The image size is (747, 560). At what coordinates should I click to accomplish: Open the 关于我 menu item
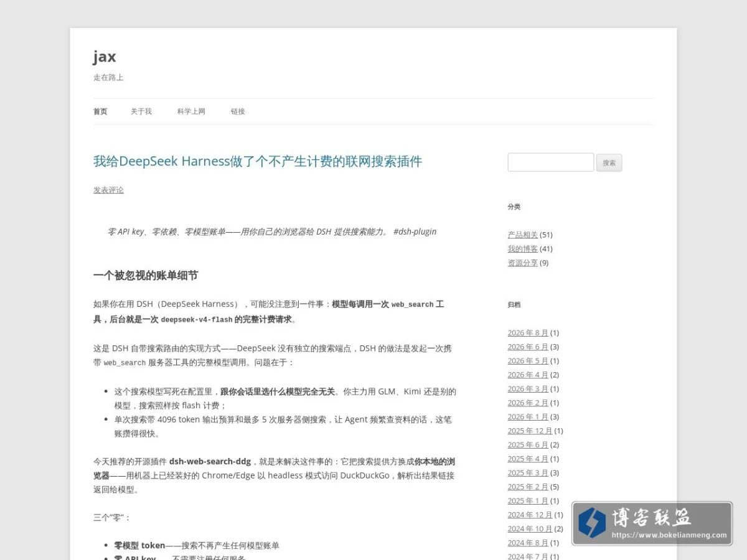click(141, 111)
